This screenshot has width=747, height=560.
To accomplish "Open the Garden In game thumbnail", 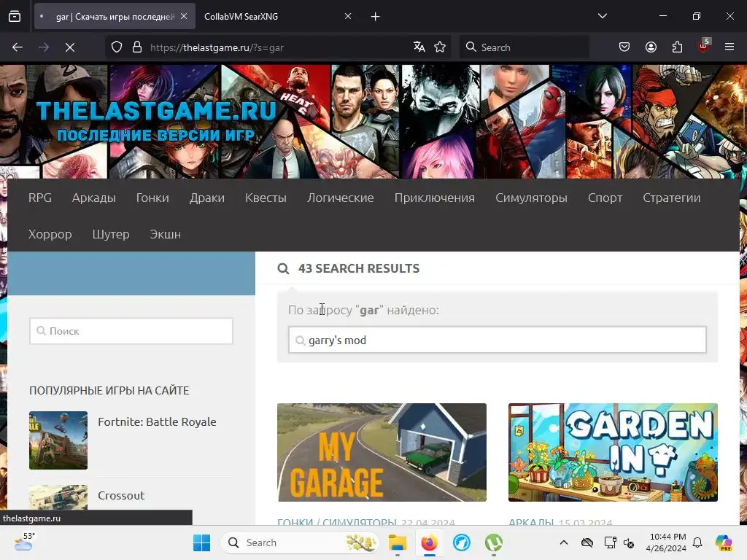I will pos(613,452).
